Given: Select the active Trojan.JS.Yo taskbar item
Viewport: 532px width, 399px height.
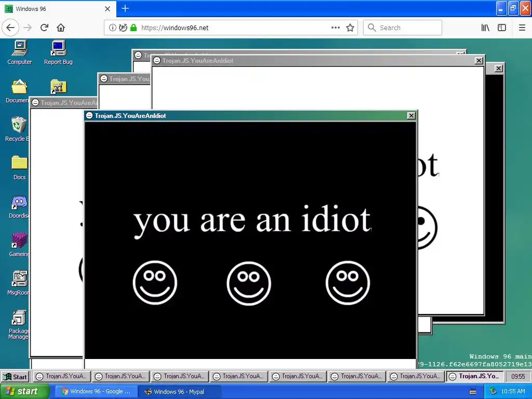Looking at the screenshot, I should click(x=474, y=377).
